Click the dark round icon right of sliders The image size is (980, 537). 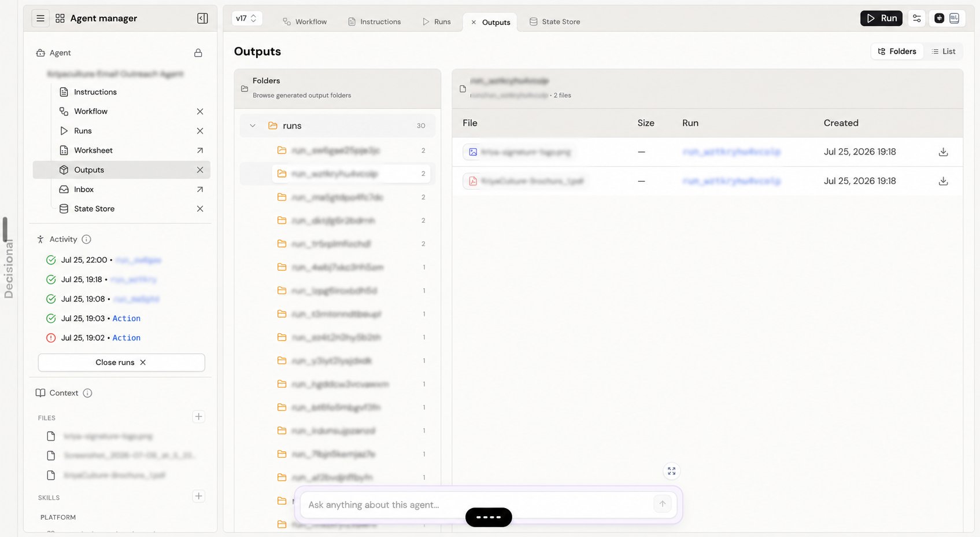point(939,19)
